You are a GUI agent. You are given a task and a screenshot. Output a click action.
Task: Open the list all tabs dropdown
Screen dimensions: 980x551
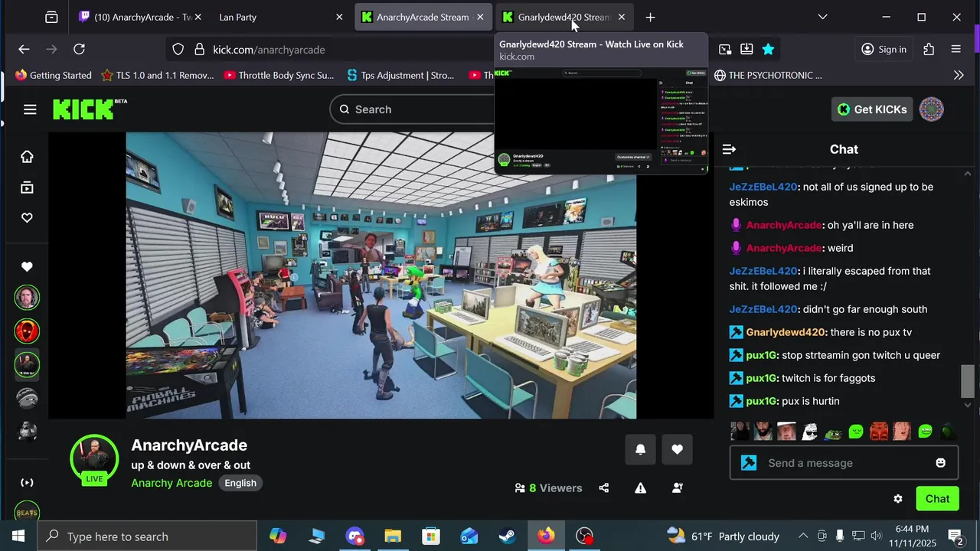tap(822, 17)
